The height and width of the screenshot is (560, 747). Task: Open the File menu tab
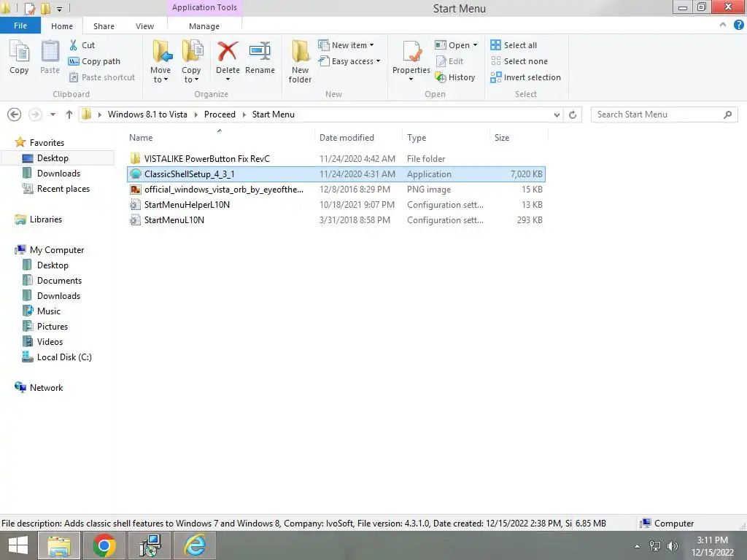(x=20, y=26)
